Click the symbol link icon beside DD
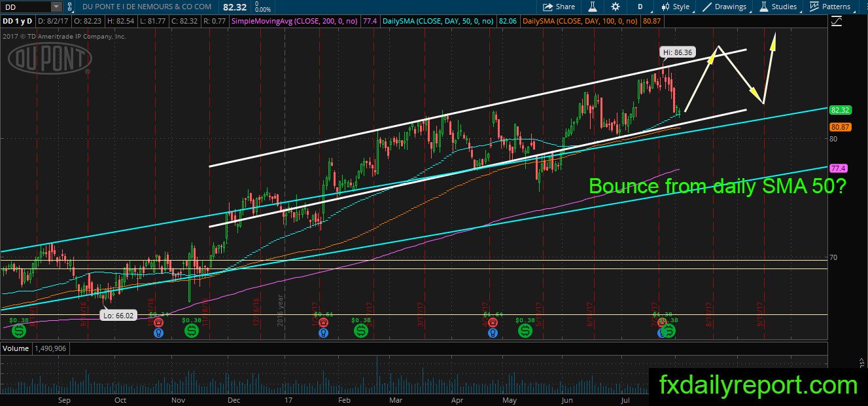The height and width of the screenshot is (406, 868). 71,7
